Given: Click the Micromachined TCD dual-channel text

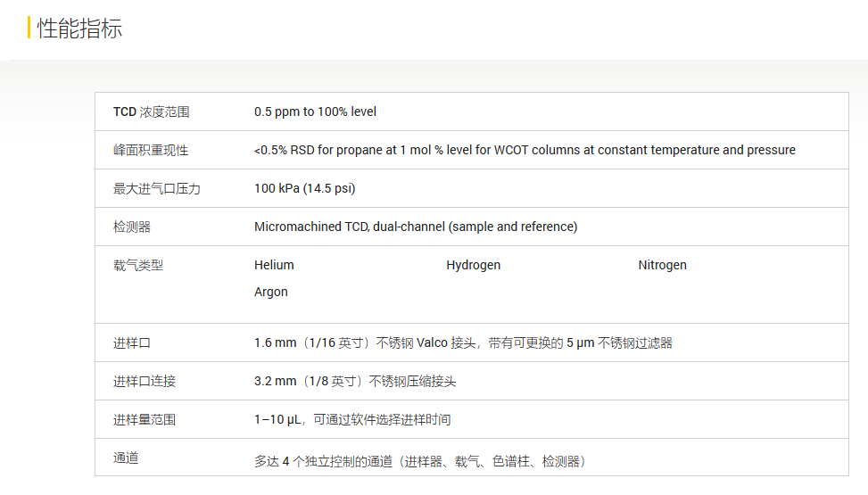Looking at the screenshot, I should (x=416, y=227).
